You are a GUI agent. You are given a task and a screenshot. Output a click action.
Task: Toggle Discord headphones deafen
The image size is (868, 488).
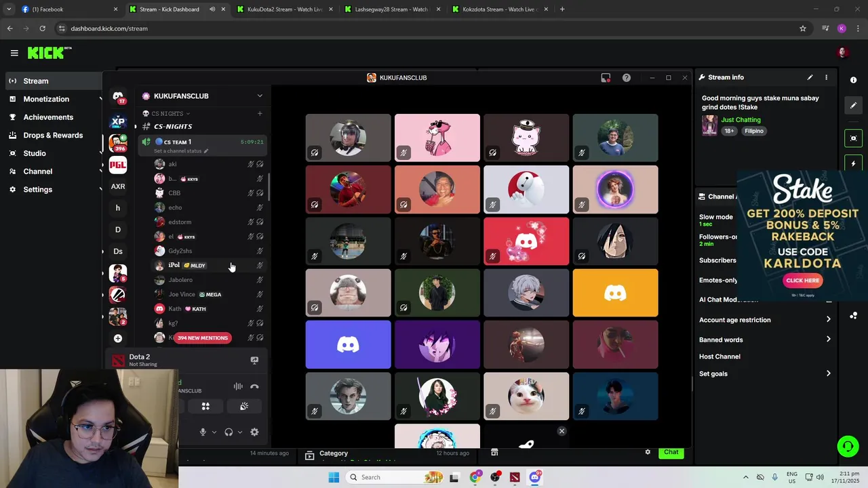tap(229, 432)
